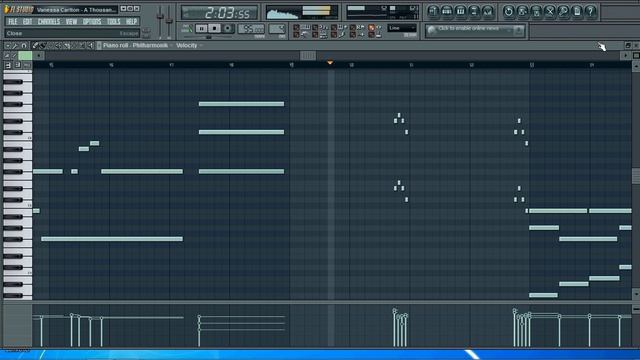Expand arrow after Piano roll - Philharmonik title

click(171, 46)
